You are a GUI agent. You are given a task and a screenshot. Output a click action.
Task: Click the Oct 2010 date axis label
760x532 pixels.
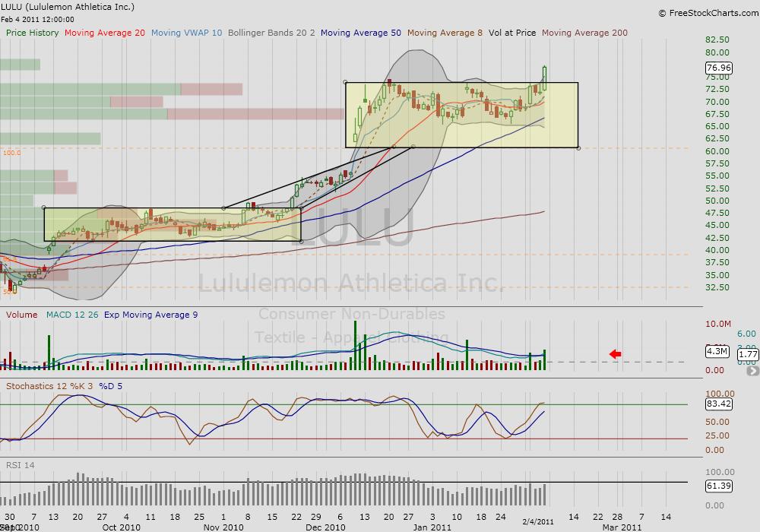click(121, 527)
